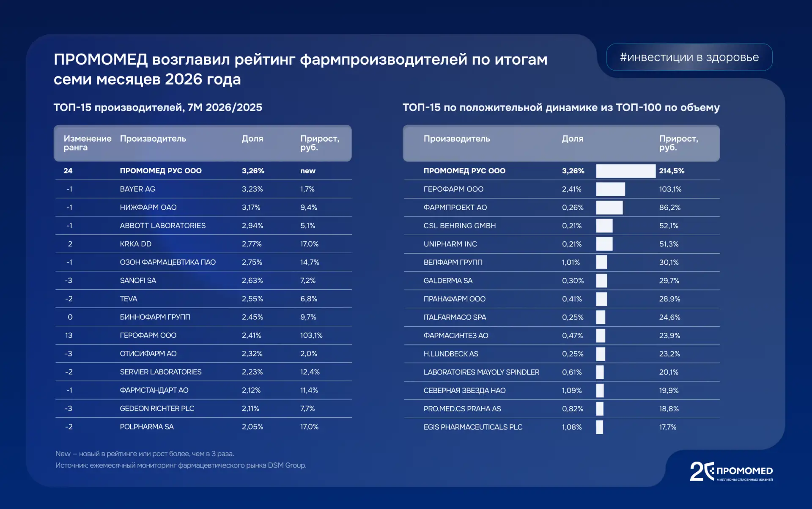Click the rank change value 13 for ГЕРОФАРМ

coord(69,335)
